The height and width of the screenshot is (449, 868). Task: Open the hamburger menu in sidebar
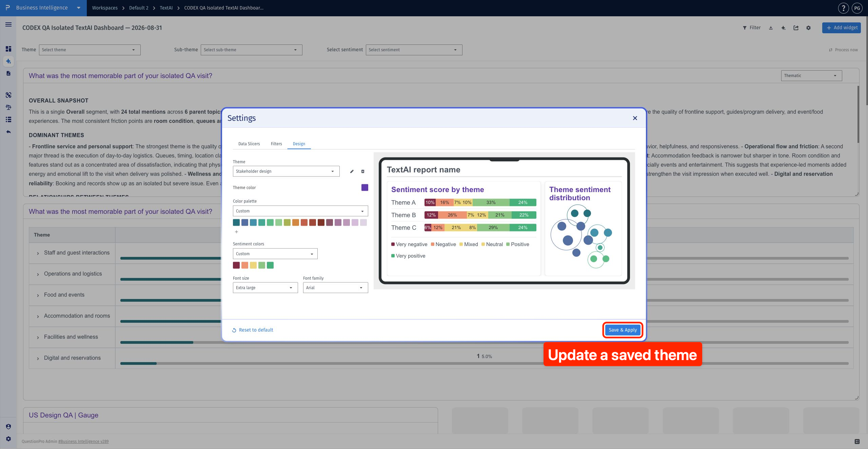coord(8,24)
